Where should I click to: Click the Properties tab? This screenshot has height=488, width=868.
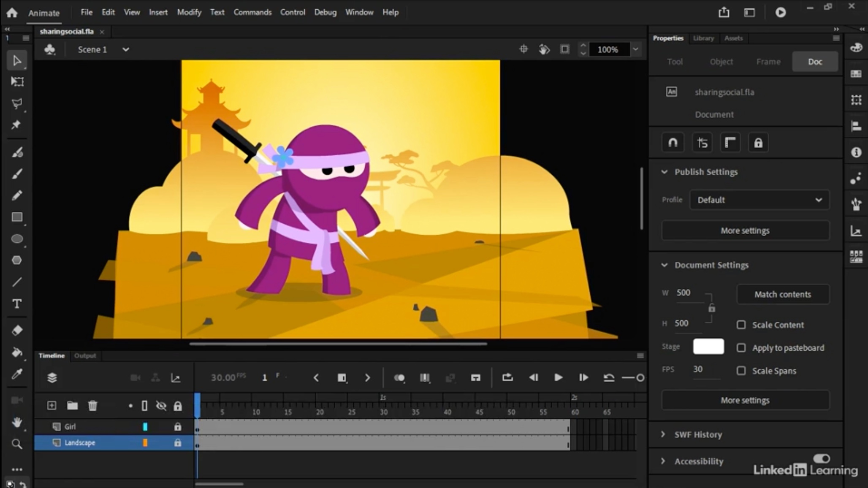pos(668,38)
